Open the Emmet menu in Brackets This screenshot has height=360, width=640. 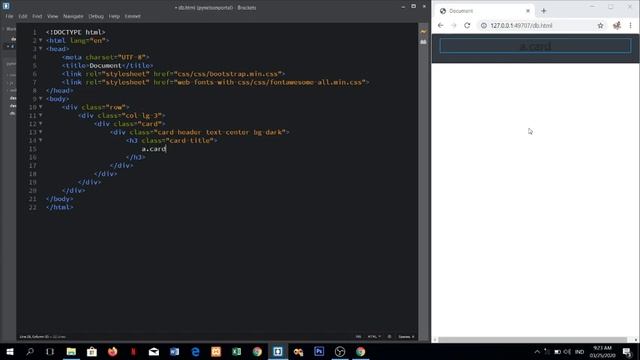point(133,16)
